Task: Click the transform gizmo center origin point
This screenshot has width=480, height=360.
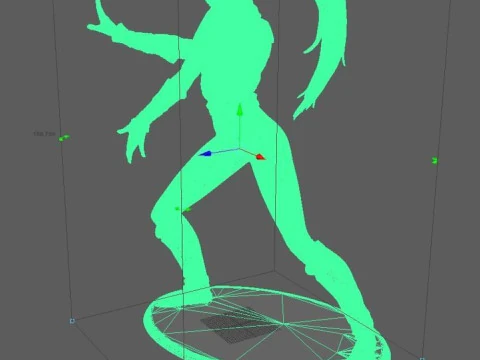Action: tap(239, 149)
